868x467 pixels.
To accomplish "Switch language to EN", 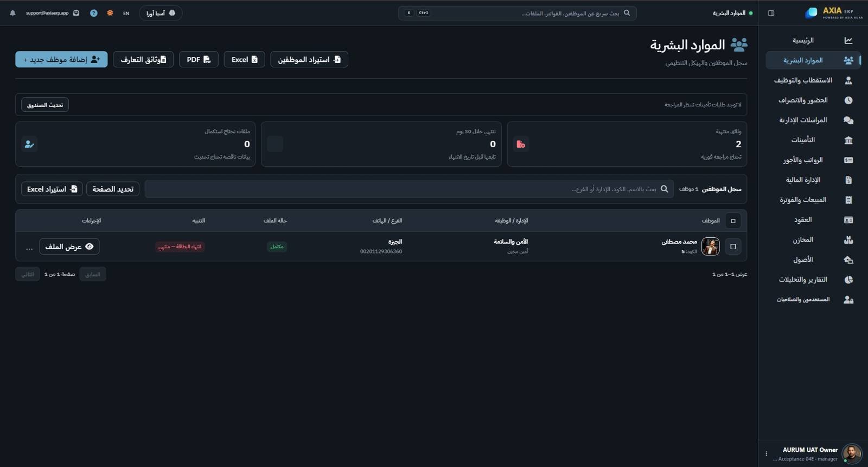I will [126, 13].
